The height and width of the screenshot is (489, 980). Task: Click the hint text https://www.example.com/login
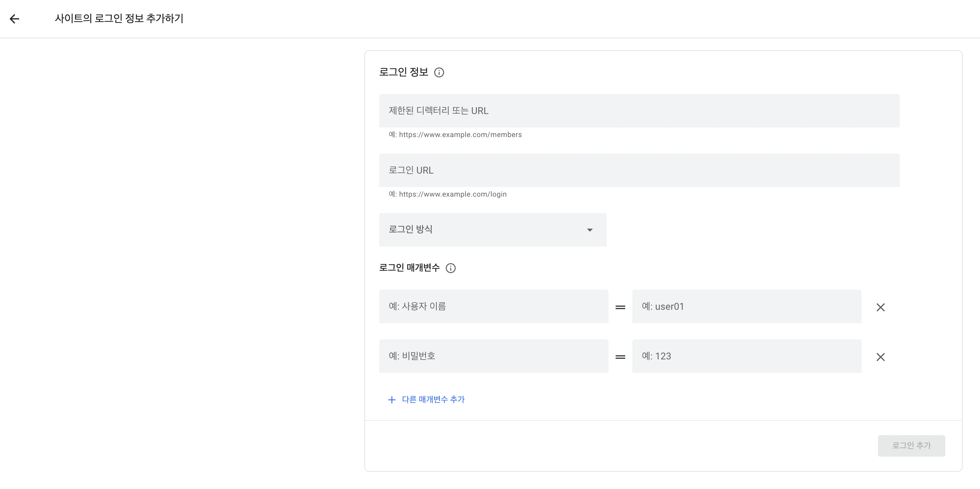pyautogui.click(x=453, y=194)
